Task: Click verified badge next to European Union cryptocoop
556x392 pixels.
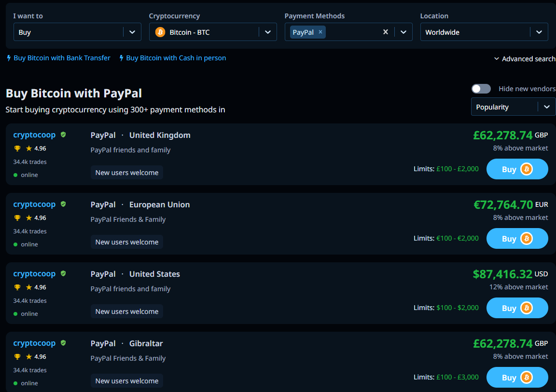Action: (x=63, y=204)
